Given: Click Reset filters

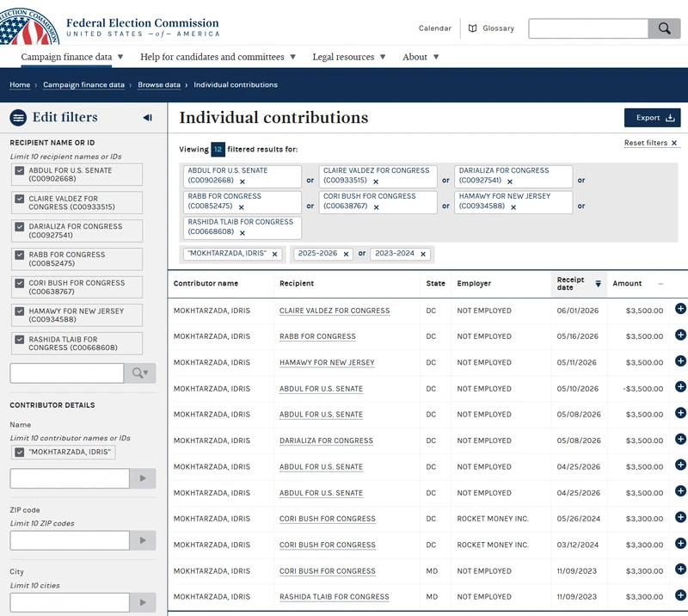Looking at the screenshot, I should pyautogui.click(x=651, y=143).
